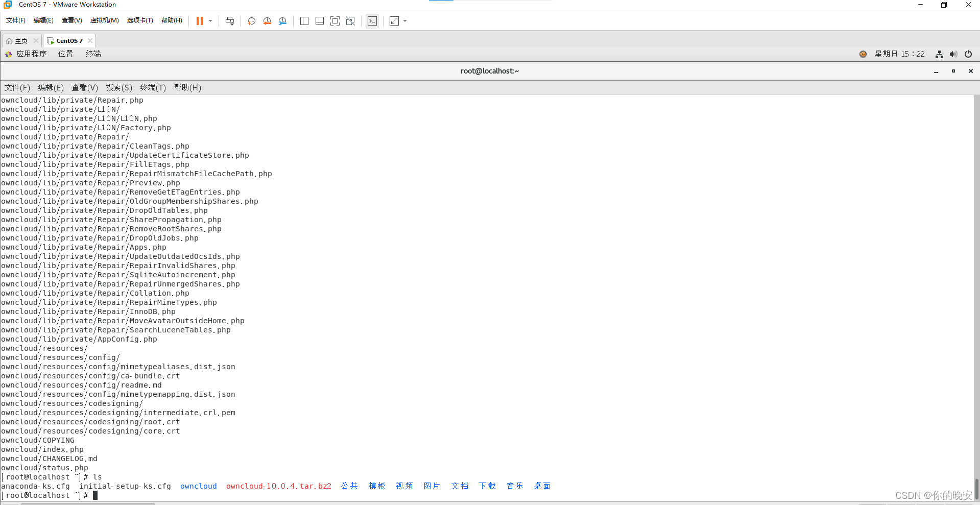Click the notification icon in GNOME panel
The width and height of the screenshot is (980, 505).
(x=863, y=54)
